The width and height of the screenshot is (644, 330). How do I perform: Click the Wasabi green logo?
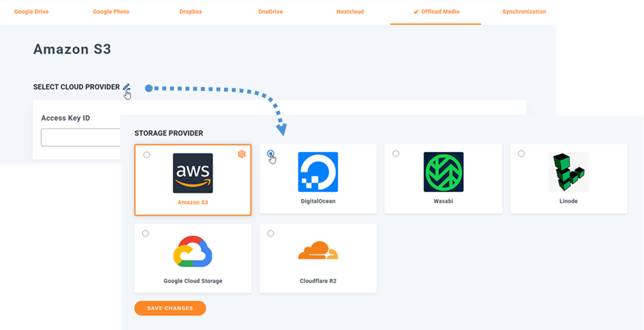443,172
